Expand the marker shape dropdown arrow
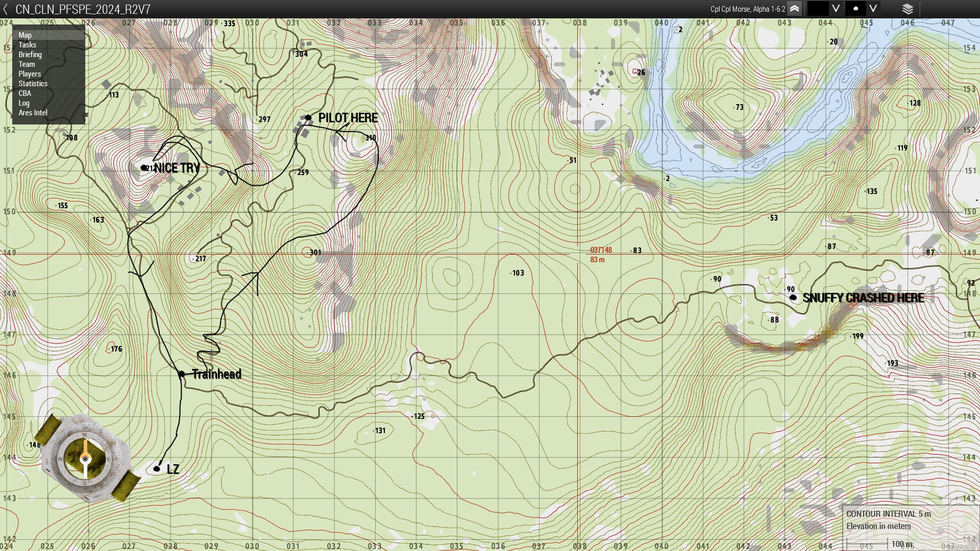This screenshot has height=551, width=980. pyautogui.click(x=873, y=9)
